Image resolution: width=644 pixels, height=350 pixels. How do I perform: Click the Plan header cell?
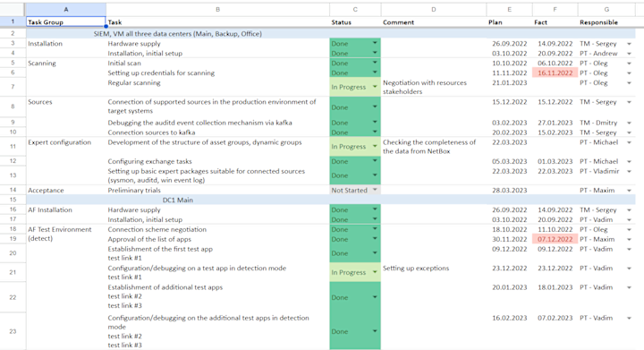[509, 22]
